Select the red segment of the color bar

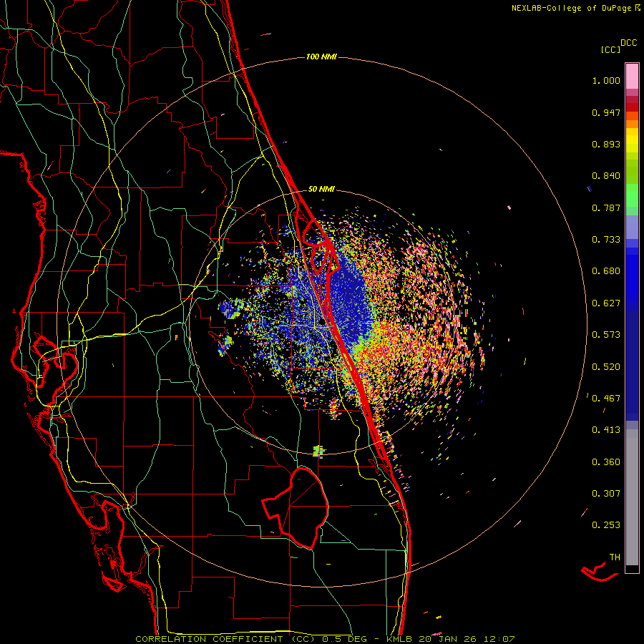632,107
